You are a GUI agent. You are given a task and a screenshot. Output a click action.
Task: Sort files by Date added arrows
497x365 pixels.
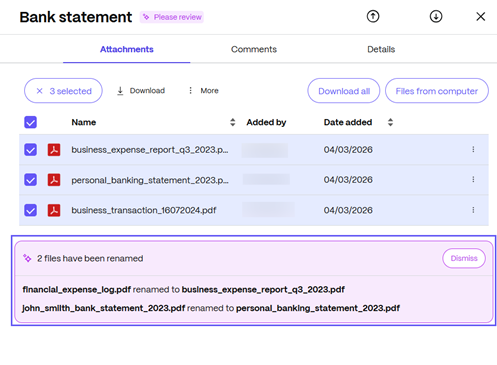coord(390,122)
